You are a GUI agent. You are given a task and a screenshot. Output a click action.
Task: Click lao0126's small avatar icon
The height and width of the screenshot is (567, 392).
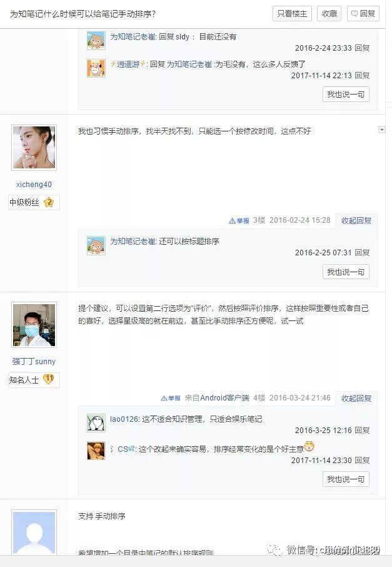96,422
